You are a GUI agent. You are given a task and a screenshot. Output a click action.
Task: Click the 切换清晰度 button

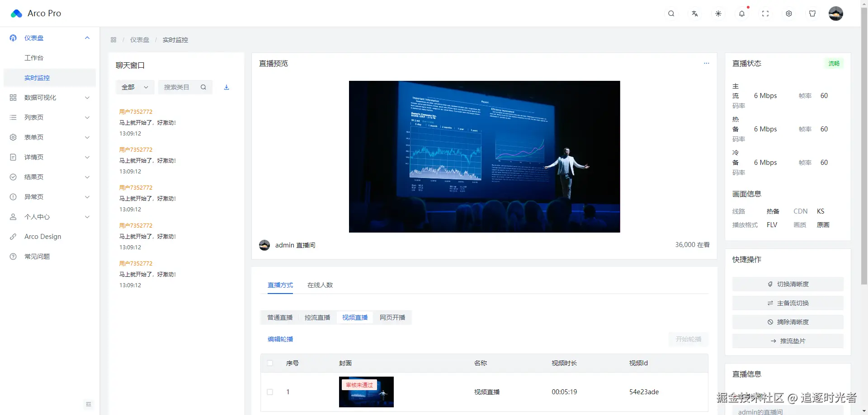coord(788,284)
